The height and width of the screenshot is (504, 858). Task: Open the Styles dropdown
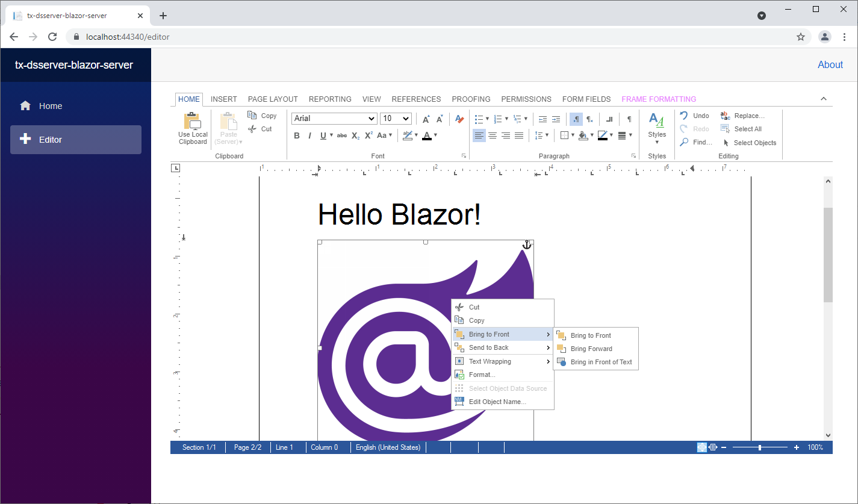(x=657, y=128)
